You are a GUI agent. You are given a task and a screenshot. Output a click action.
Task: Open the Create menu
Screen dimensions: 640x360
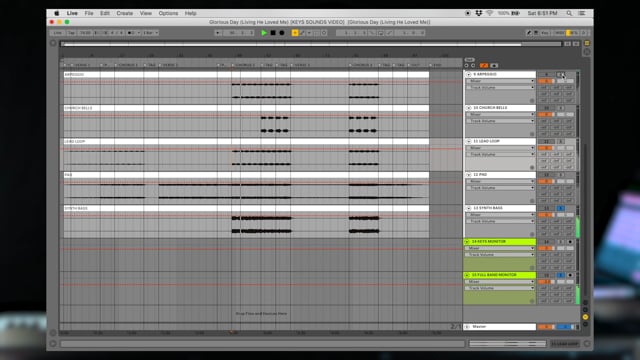pyautogui.click(x=124, y=13)
